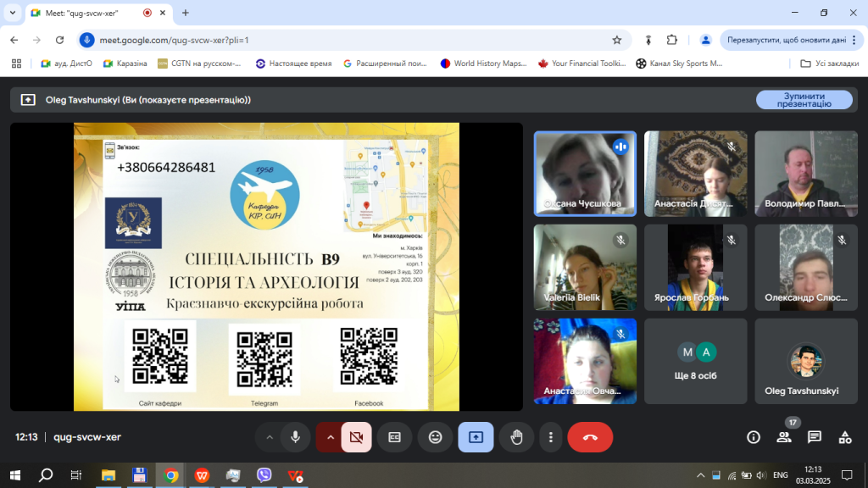Open Chrome from the taskbar

pyautogui.click(x=171, y=475)
